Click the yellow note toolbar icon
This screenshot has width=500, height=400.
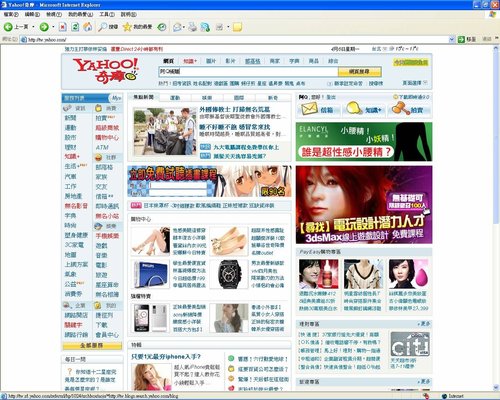(237, 27)
